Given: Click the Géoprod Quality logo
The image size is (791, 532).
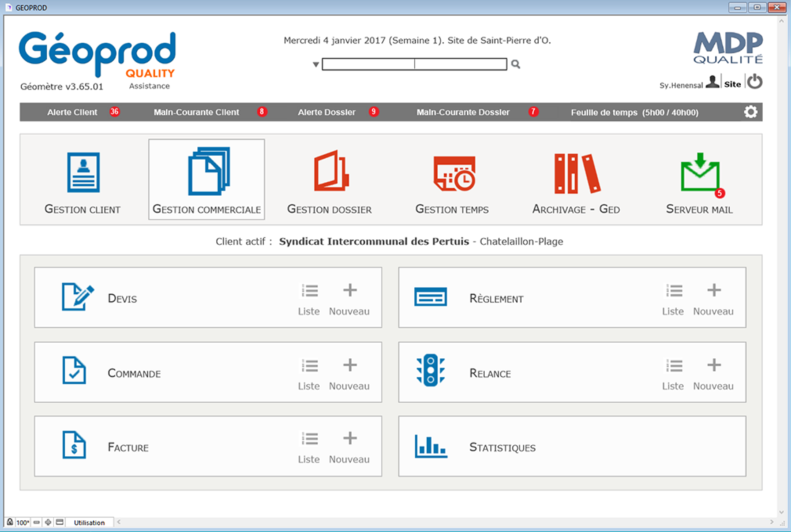Looking at the screenshot, I should pos(97,55).
